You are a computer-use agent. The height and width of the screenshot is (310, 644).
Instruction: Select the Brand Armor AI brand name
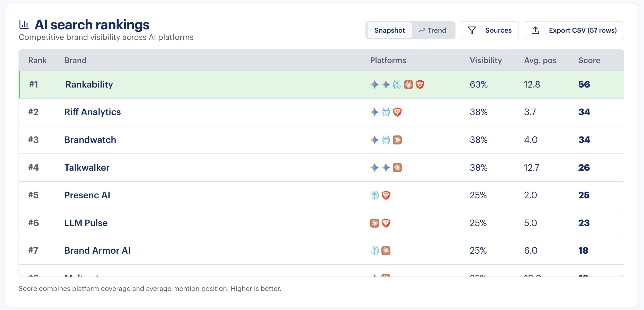coord(97,251)
